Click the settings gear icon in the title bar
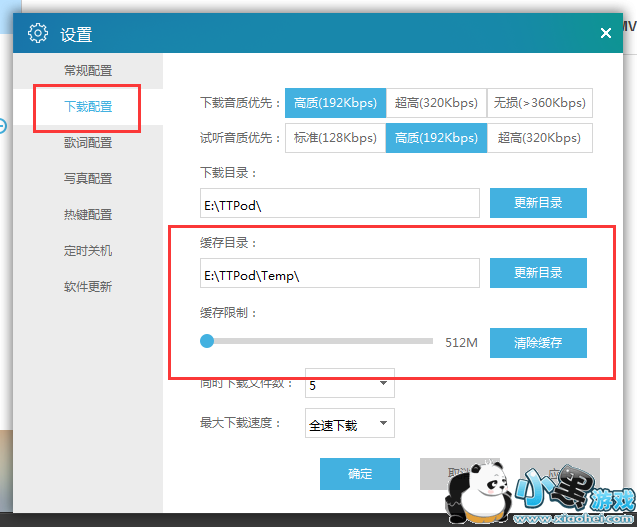 38,33
